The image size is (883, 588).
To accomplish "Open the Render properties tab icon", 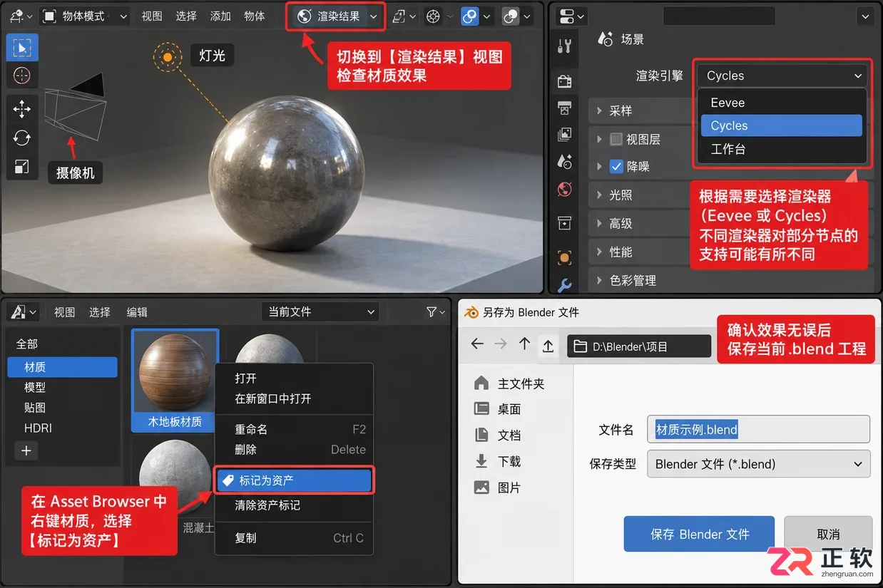I will point(565,81).
